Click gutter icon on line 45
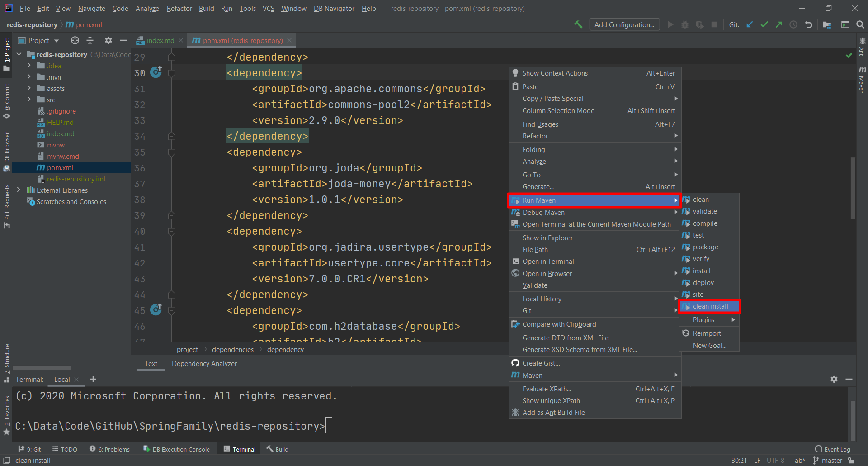868x466 pixels. tap(156, 309)
